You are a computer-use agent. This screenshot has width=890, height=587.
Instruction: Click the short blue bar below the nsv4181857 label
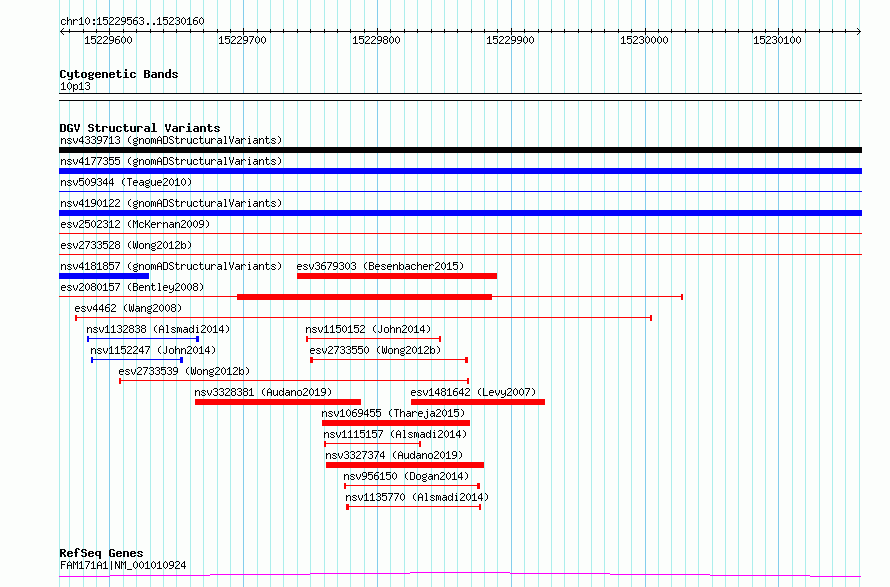(x=104, y=276)
